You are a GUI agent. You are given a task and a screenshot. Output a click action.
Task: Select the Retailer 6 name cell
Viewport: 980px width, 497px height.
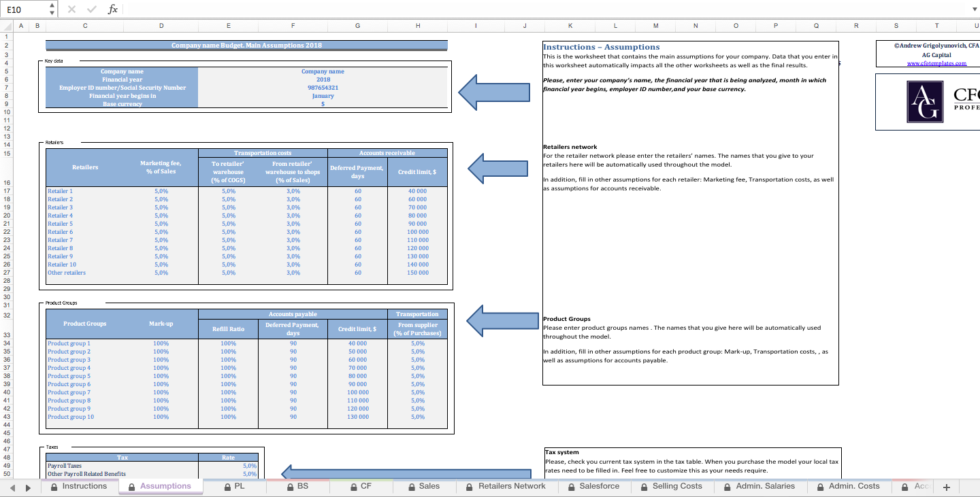point(85,232)
